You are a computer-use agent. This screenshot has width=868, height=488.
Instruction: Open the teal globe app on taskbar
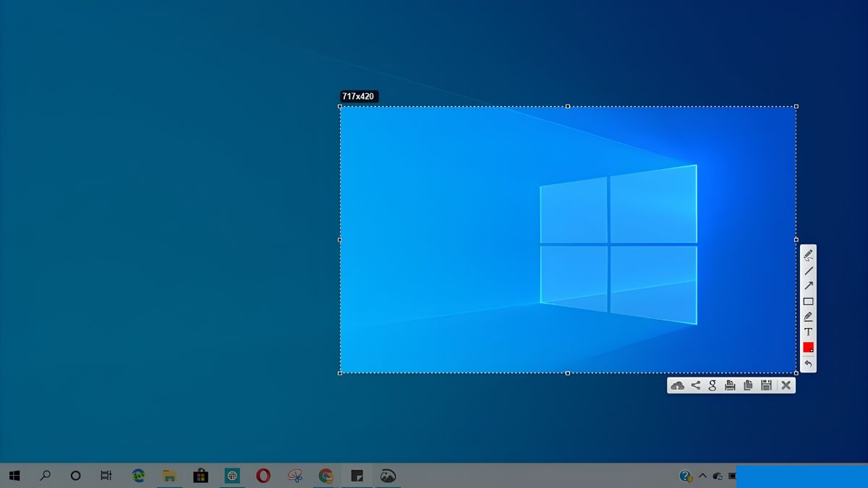[x=232, y=476]
